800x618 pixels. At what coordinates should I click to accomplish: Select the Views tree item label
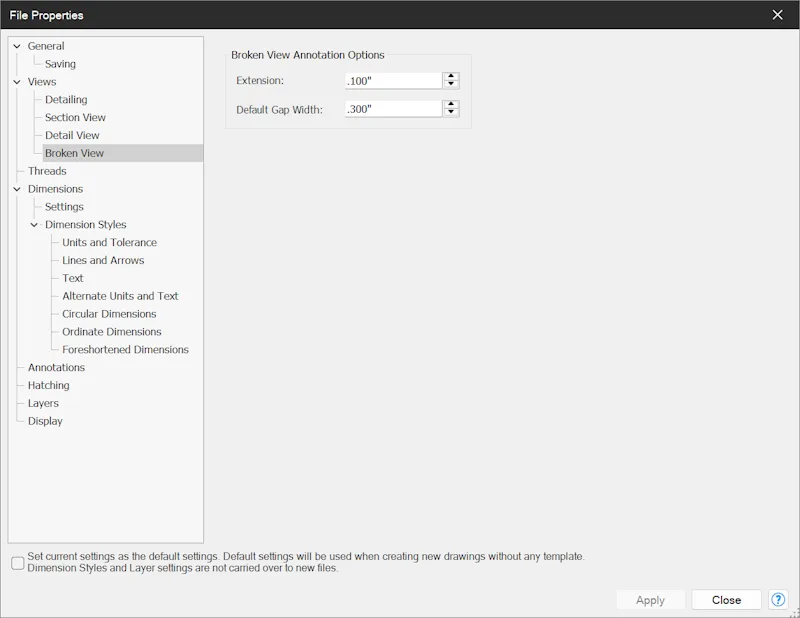tap(42, 82)
